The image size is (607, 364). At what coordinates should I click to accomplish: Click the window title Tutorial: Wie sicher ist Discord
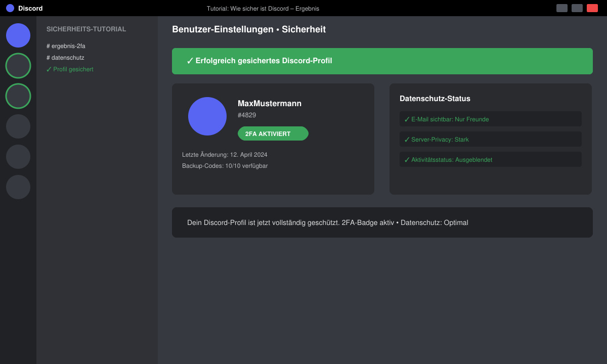(x=263, y=9)
